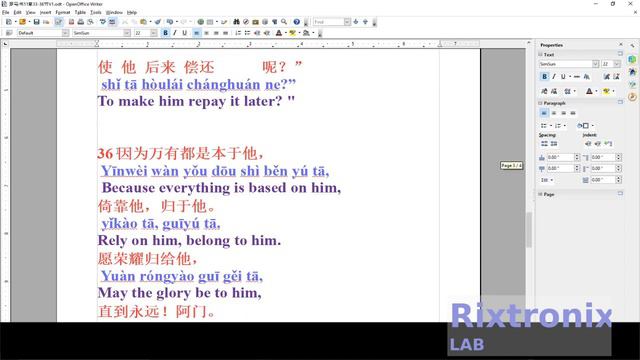Show the draw functions
Screen dimensions: 640x360
click(x=224, y=22)
